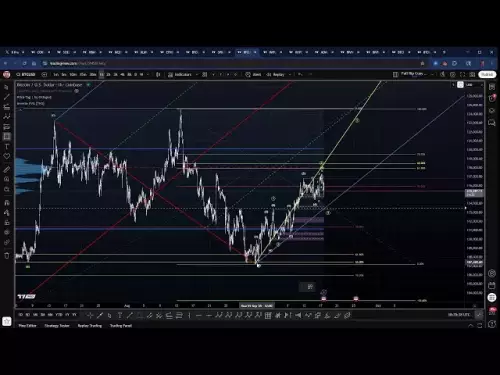Expand the bottom panel chevron
Viewport: 500px width, 375px height.
tap(470, 326)
